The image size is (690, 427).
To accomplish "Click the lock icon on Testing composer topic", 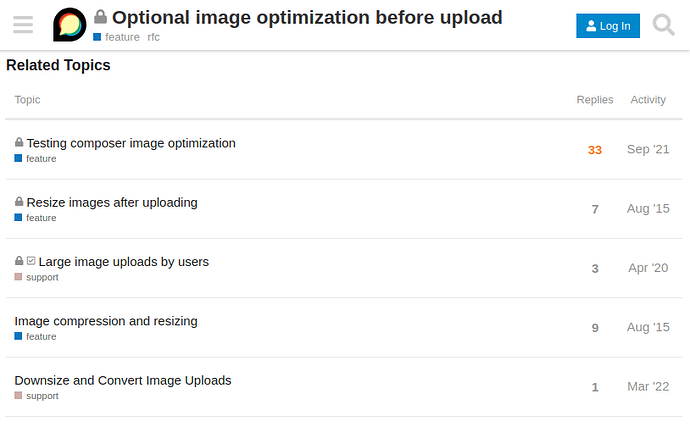I will [x=19, y=143].
